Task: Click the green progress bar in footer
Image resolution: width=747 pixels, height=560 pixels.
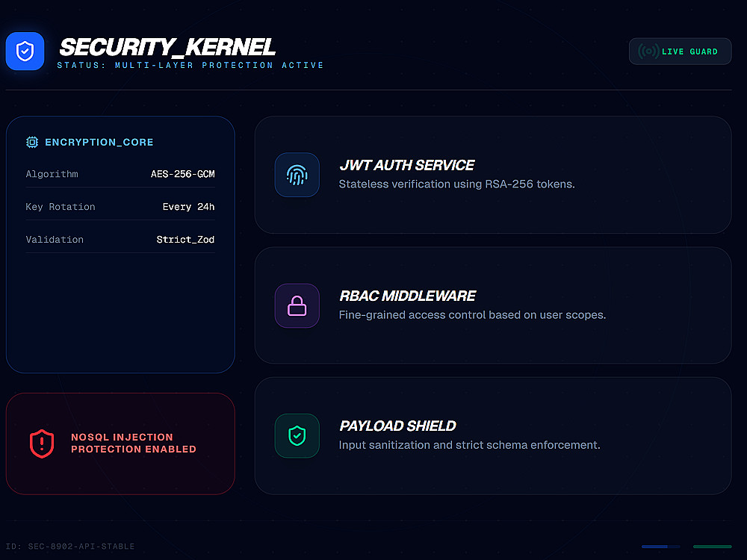Action: tap(712, 547)
